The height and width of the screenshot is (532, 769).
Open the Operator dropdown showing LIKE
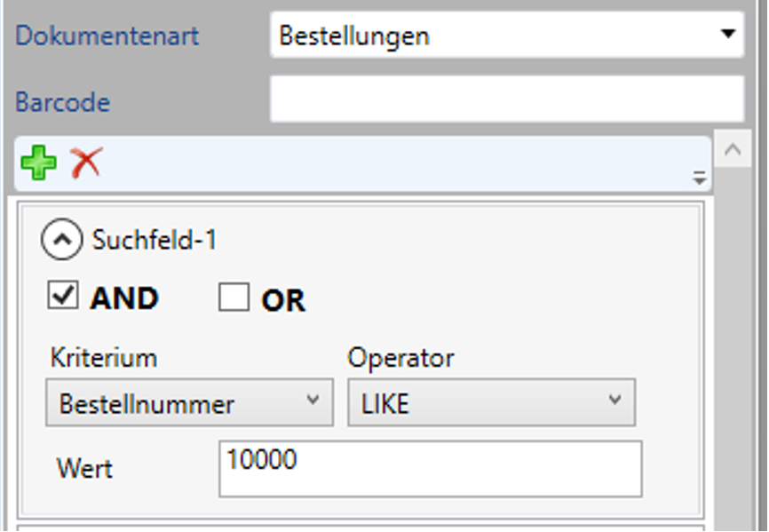coord(491,403)
